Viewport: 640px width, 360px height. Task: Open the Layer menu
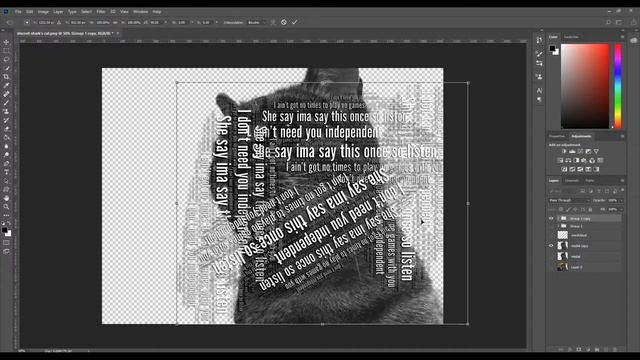click(x=58, y=12)
